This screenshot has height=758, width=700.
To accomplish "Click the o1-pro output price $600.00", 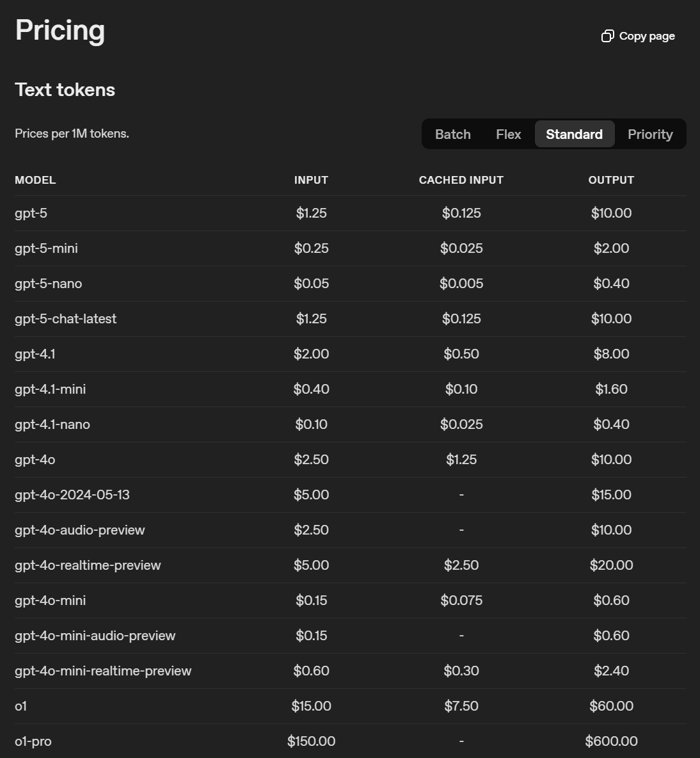I will [611, 741].
